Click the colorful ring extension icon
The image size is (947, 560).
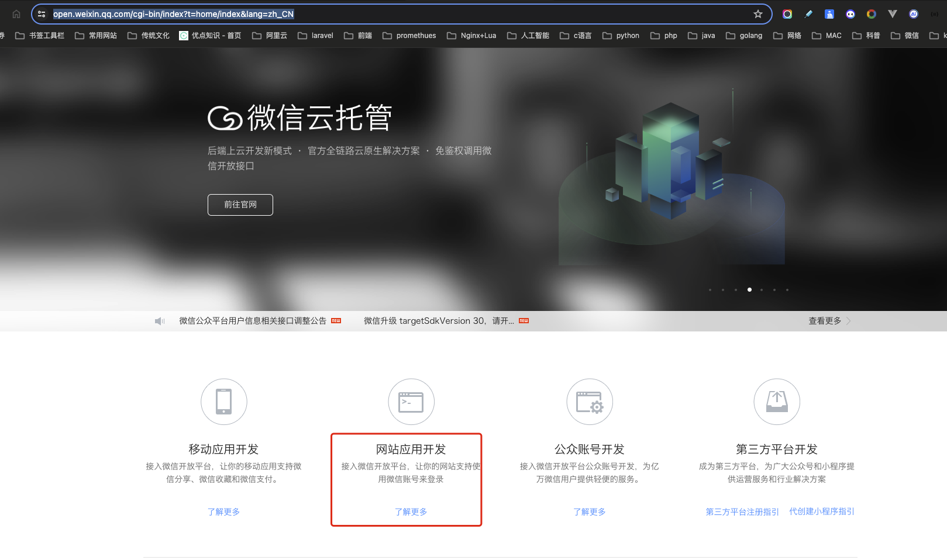point(787,14)
